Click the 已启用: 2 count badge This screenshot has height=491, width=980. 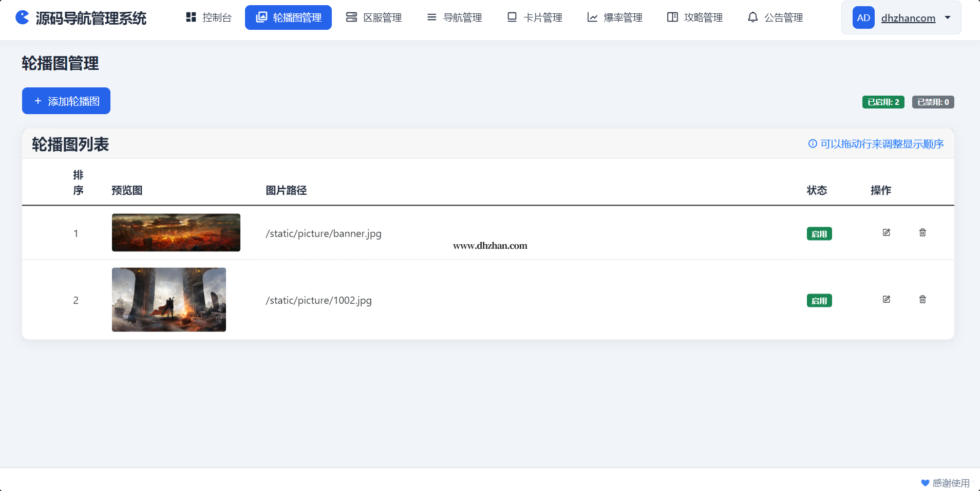[883, 102]
